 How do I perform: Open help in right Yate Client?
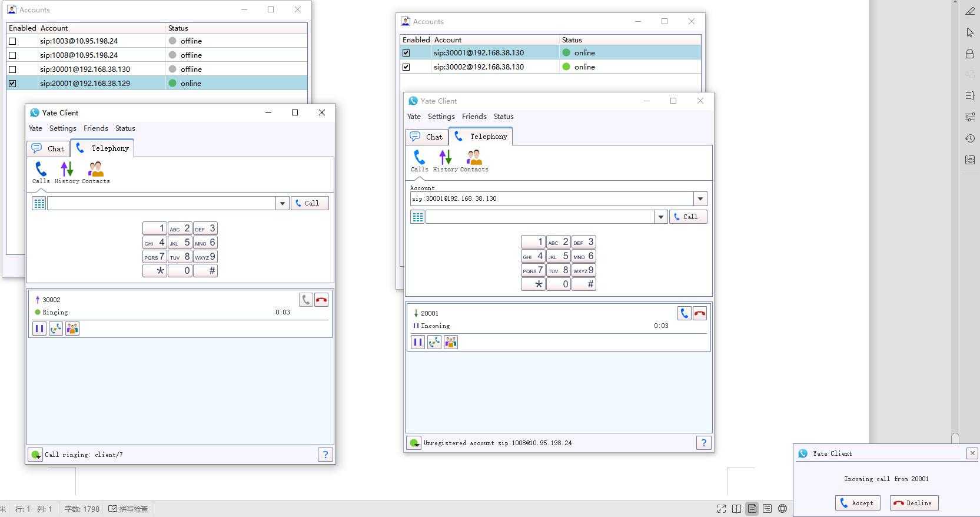pyautogui.click(x=703, y=443)
